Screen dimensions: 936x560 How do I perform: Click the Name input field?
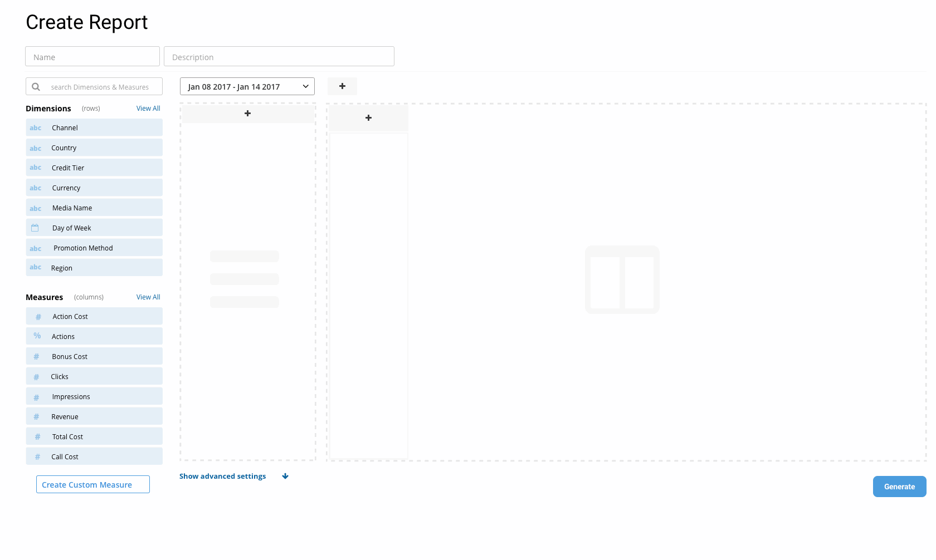point(92,56)
